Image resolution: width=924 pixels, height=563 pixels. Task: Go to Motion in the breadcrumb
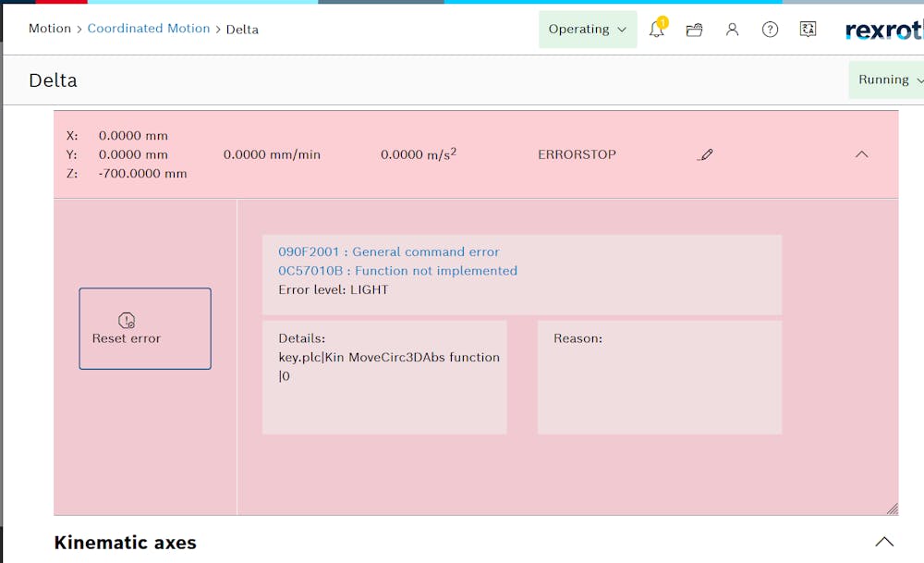[x=50, y=29]
